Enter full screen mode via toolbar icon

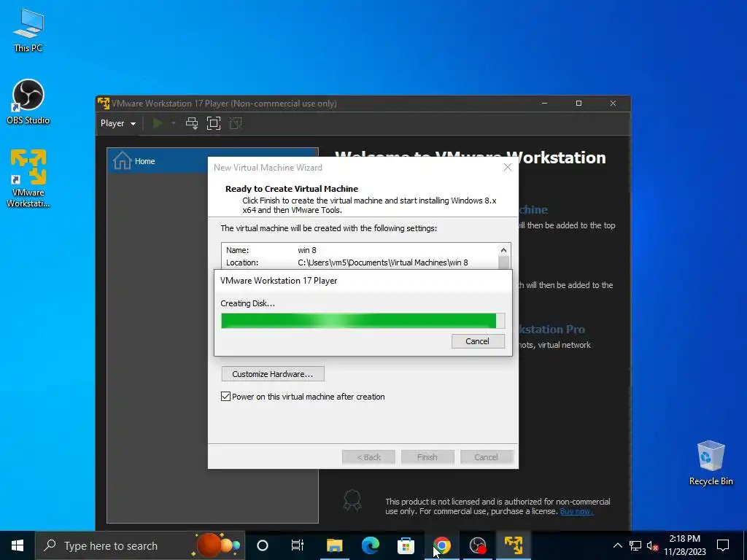[214, 123]
